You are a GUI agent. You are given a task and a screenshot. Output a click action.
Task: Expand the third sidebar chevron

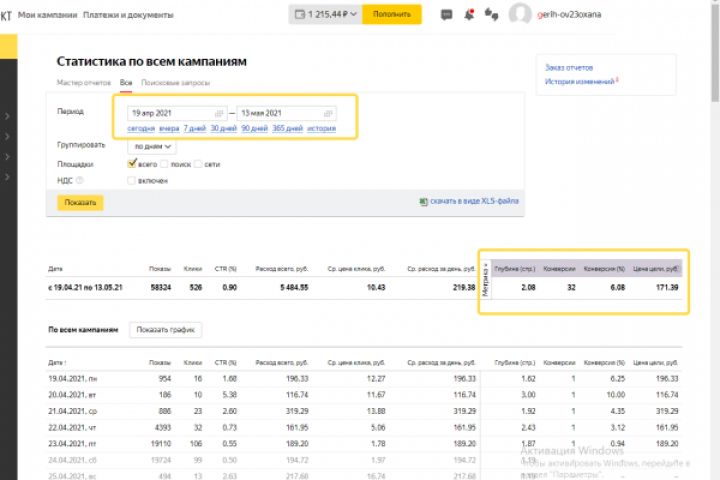click(7, 157)
